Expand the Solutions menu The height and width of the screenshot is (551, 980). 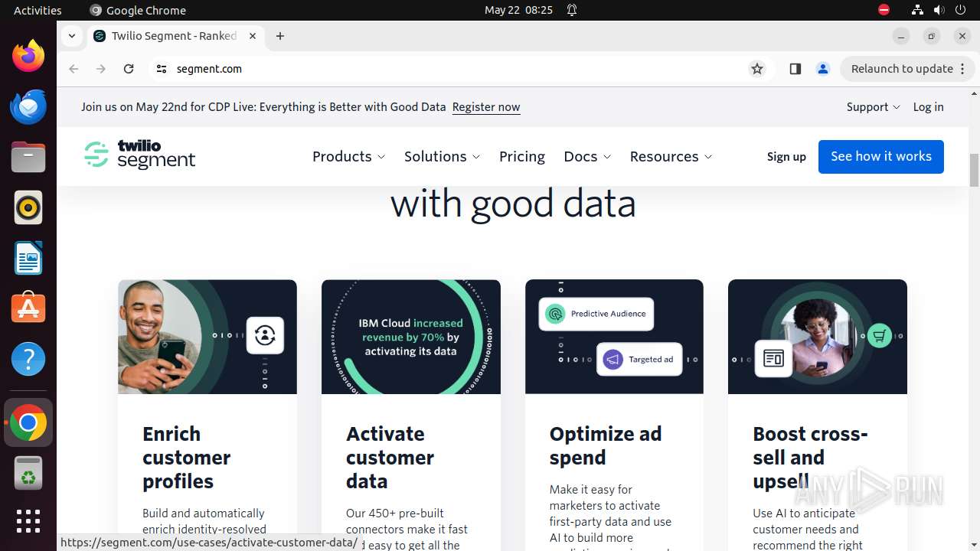tap(443, 156)
